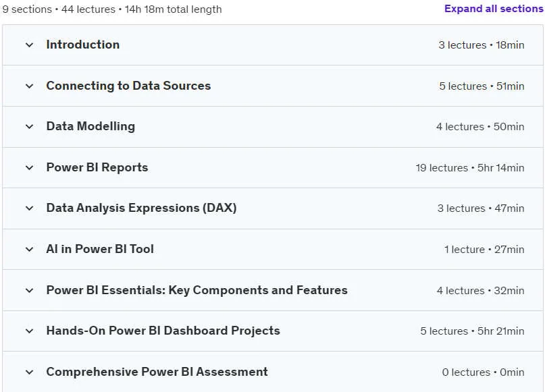Open AI in Power BI Tool title
The width and height of the screenshot is (545, 392).
point(100,249)
